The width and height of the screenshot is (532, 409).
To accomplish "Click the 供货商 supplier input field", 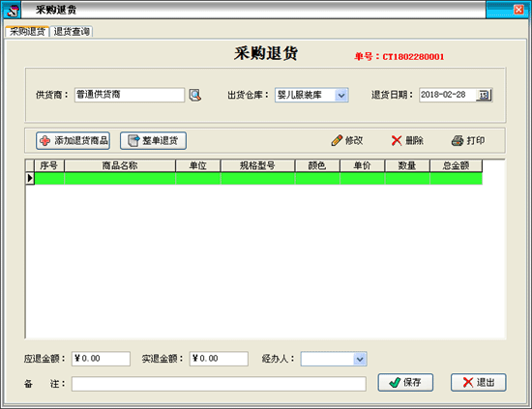I will coord(130,95).
